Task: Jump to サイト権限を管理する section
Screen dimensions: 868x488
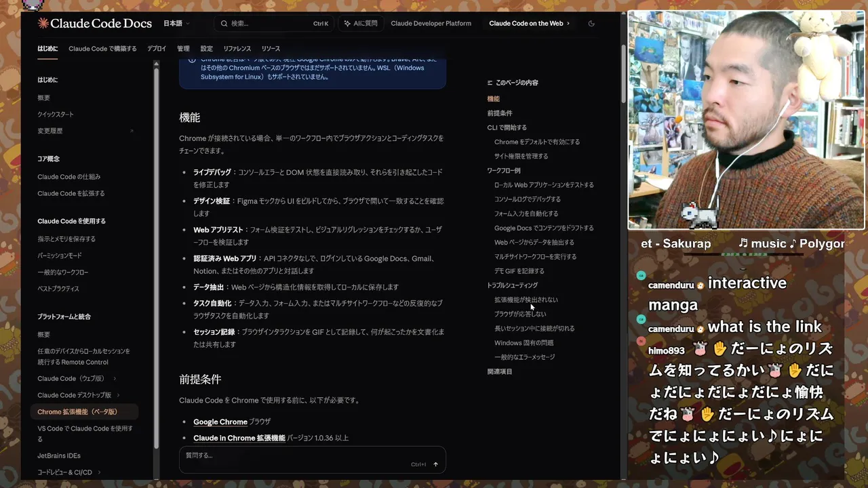Action: pyautogui.click(x=521, y=156)
